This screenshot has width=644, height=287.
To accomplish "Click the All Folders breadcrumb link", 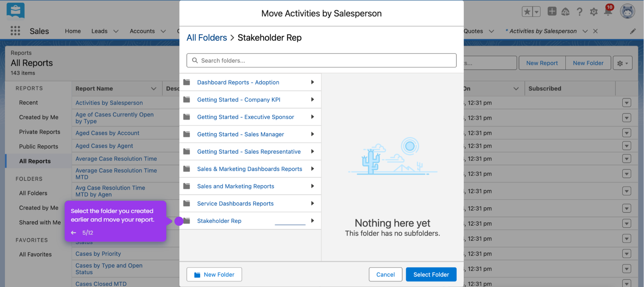I will tap(207, 38).
